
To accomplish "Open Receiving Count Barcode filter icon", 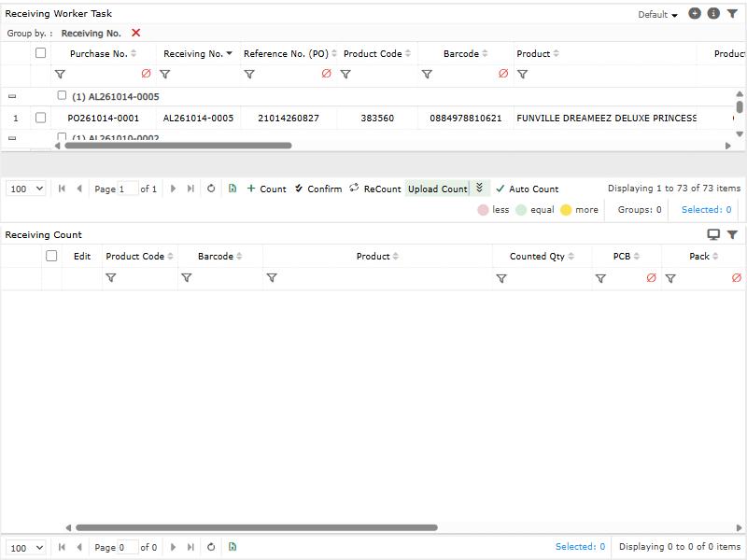I will [x=187, y=277].
